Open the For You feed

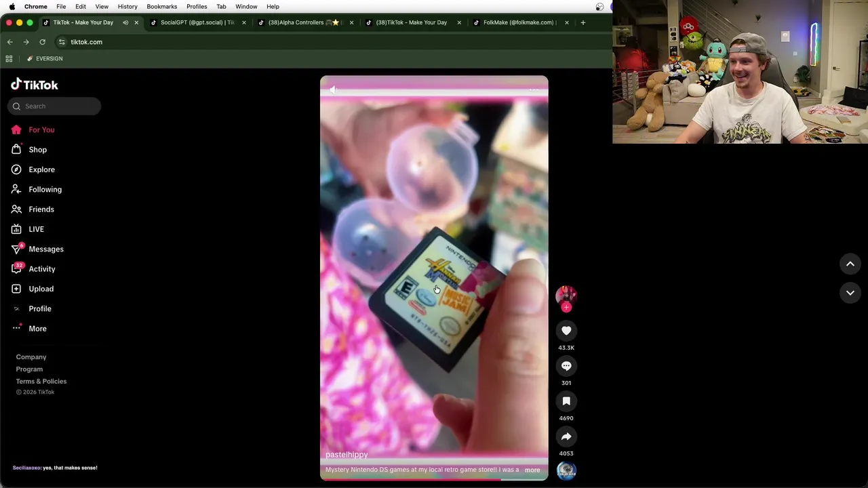coord(41,129)
